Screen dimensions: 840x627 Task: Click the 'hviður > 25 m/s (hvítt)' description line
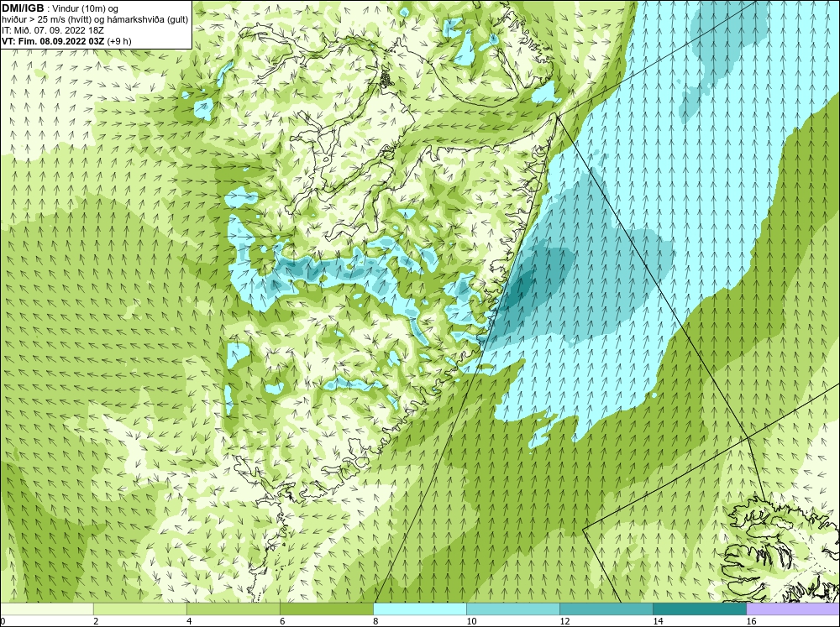tap(95, 20)
